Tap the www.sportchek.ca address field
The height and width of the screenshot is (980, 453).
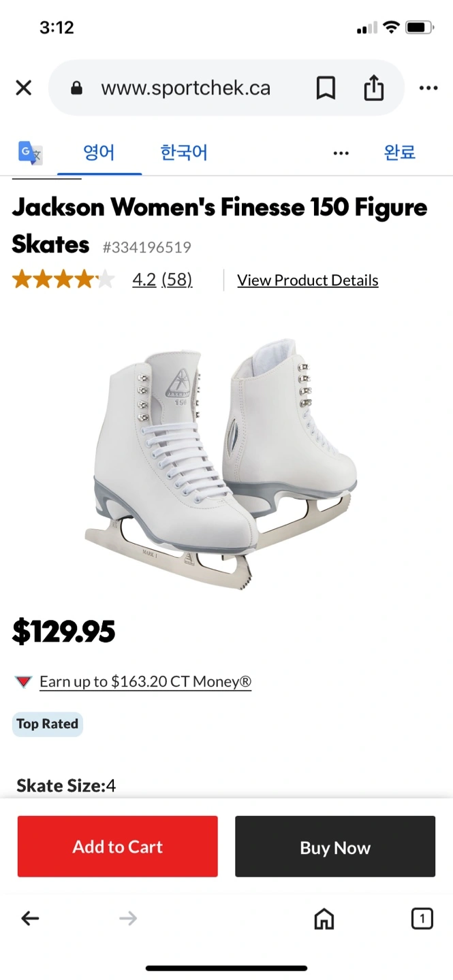(185, 88)
